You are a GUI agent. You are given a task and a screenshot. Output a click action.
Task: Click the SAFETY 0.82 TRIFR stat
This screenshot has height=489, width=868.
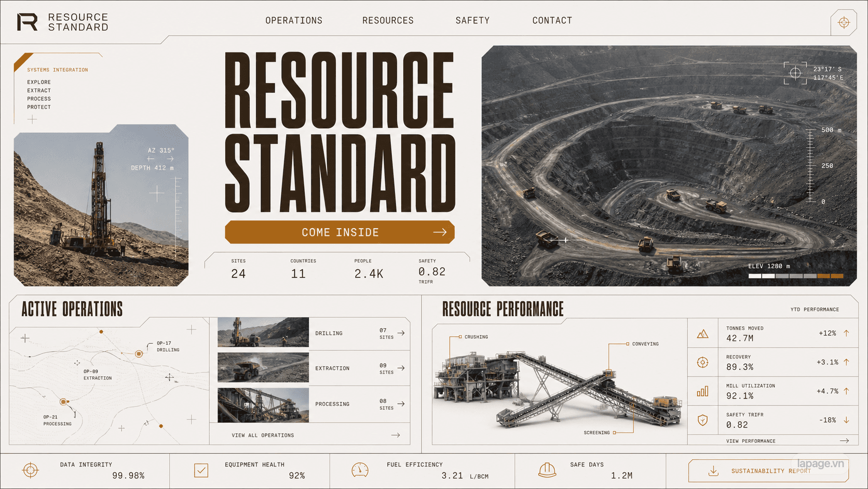(432, 271)
